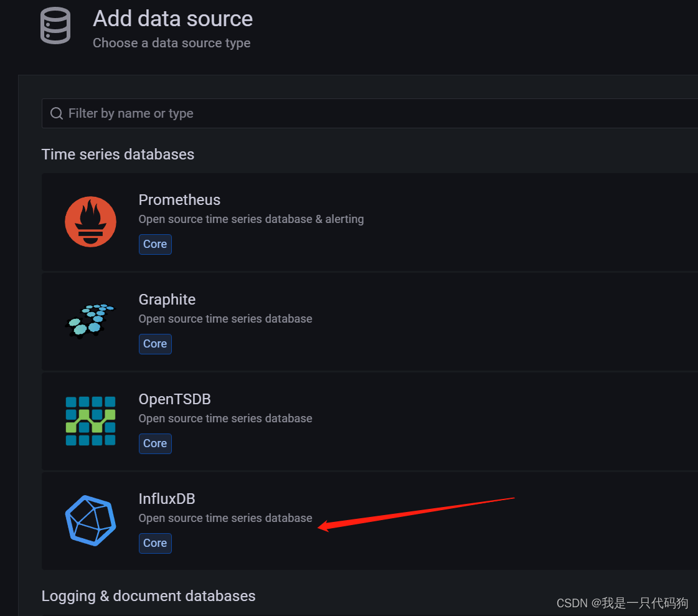Click the Graphite dots logo icon
This screenshot has height=616, width=698.
(x=90, y=321)
